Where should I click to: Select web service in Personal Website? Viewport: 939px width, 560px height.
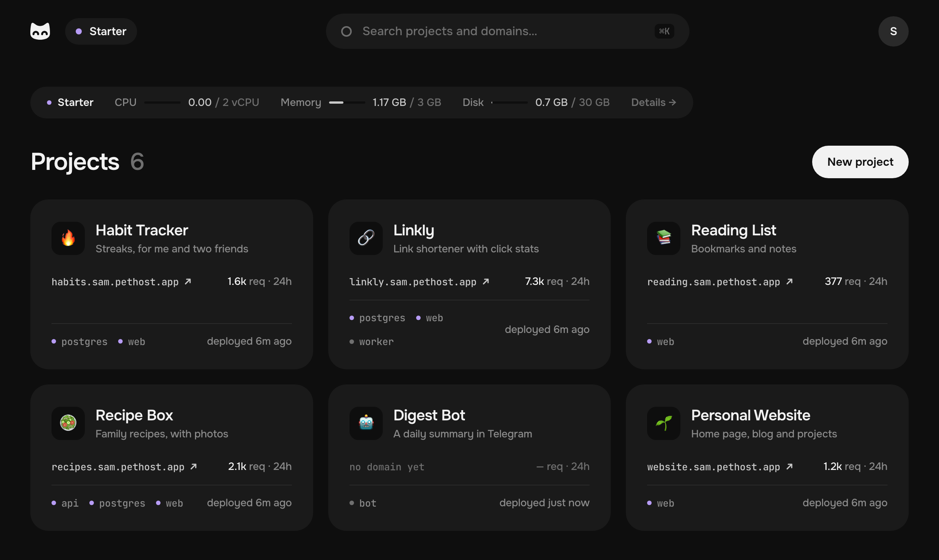[661, 503]
